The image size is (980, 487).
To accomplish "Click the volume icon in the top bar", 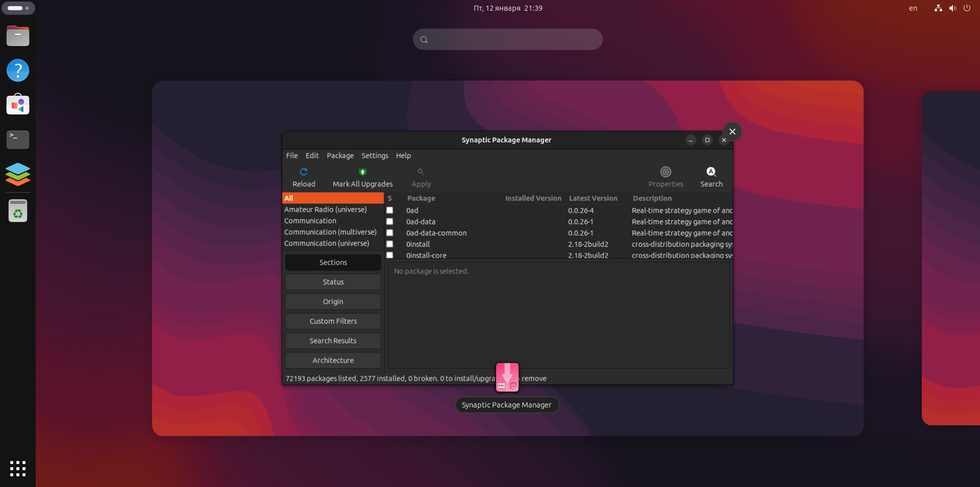I will pyautogui.click(x=953, y=8).
